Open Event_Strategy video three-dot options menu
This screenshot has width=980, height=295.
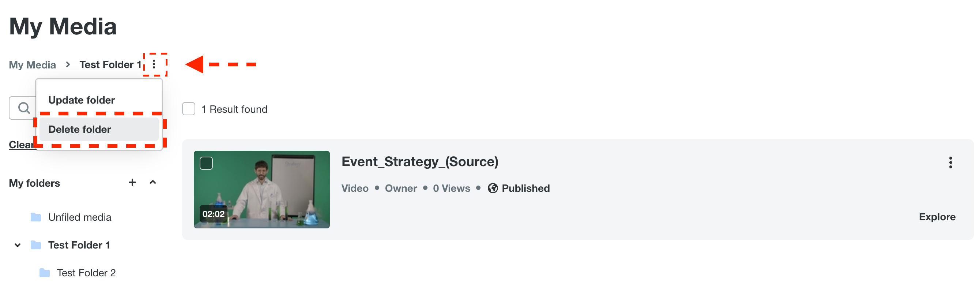click(x=950, y=163)
